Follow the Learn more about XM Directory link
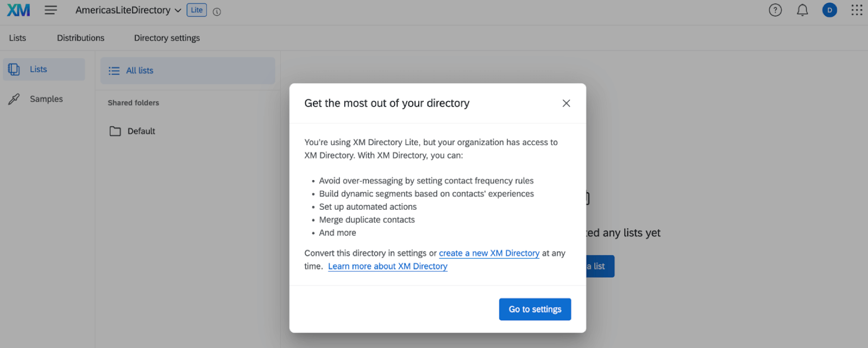The height and width of the screenshot is (348, 868). [x=388, y=266]
